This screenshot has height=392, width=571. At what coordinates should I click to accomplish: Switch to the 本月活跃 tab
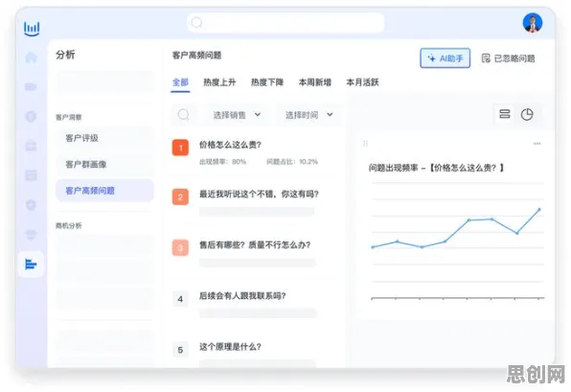pos(363,82)
